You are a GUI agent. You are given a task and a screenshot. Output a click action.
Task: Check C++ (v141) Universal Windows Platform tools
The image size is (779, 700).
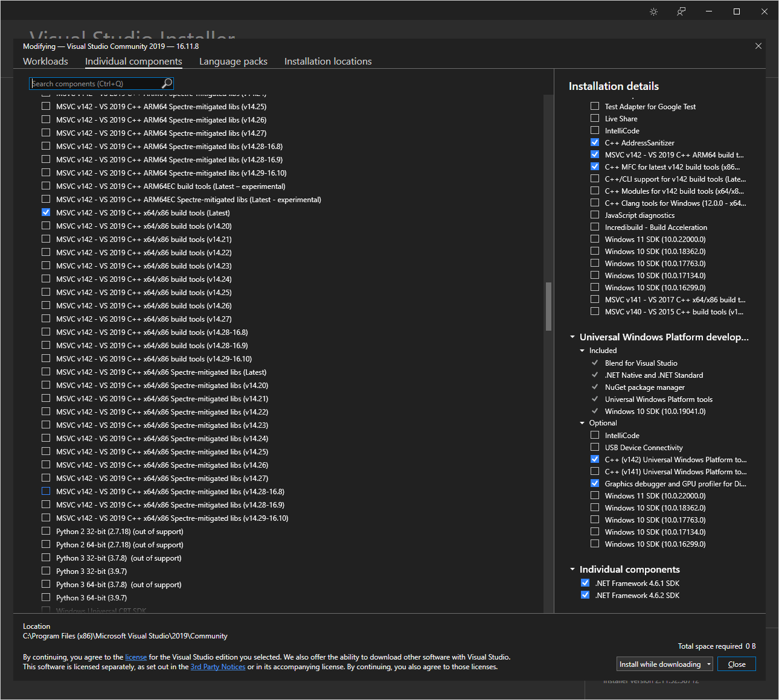(x=595, y=471)
